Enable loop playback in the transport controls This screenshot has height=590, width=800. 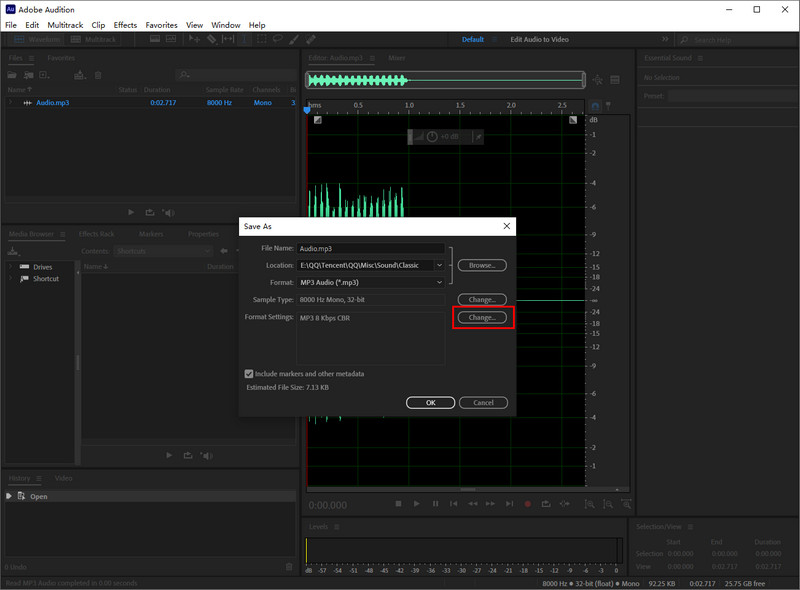point(546,504)
